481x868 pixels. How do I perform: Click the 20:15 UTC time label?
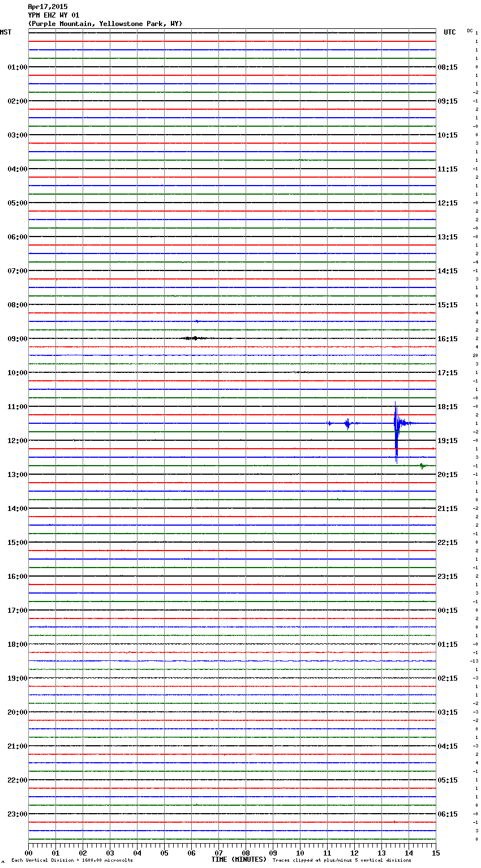(448, 475)
